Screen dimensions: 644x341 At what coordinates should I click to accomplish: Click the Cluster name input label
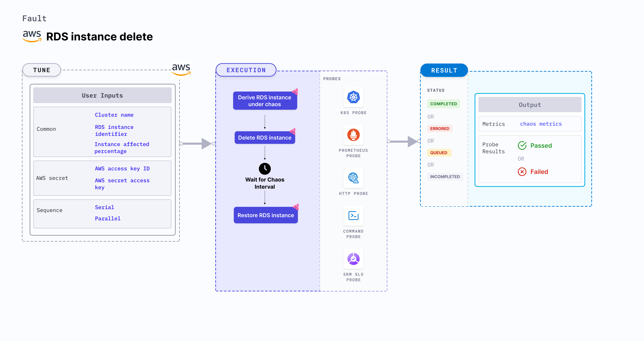114,115
